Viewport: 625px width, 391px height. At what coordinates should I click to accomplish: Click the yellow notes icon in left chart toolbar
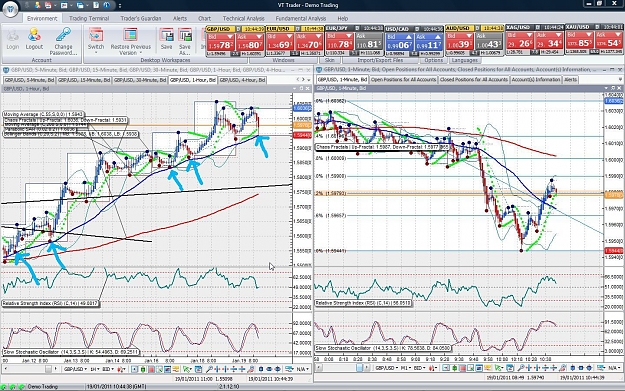176,369
